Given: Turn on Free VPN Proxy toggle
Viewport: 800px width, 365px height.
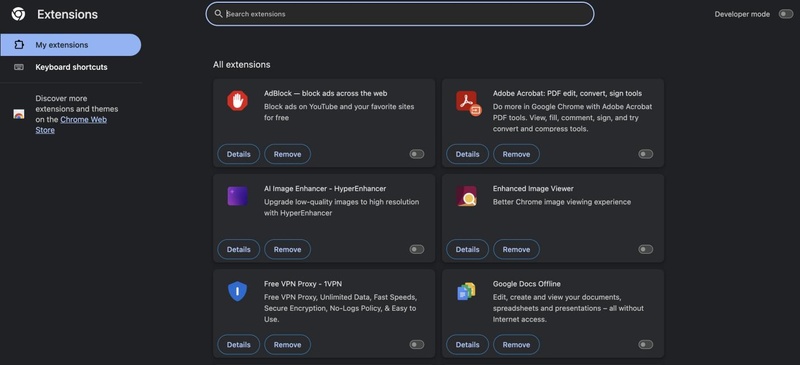Looking at the screenshot, I should (417, 345).
